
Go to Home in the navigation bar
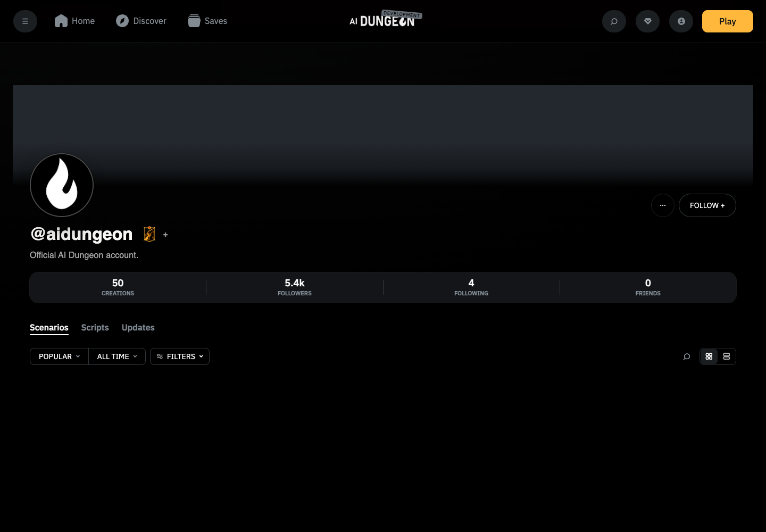point(74,21)
